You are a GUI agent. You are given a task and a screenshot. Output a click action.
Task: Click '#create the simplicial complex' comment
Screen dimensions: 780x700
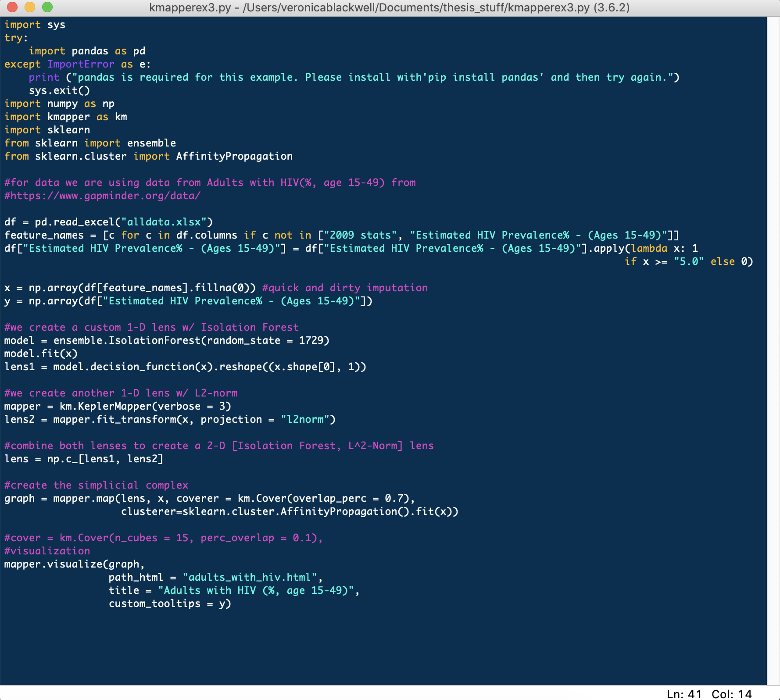tap(96, 486)
